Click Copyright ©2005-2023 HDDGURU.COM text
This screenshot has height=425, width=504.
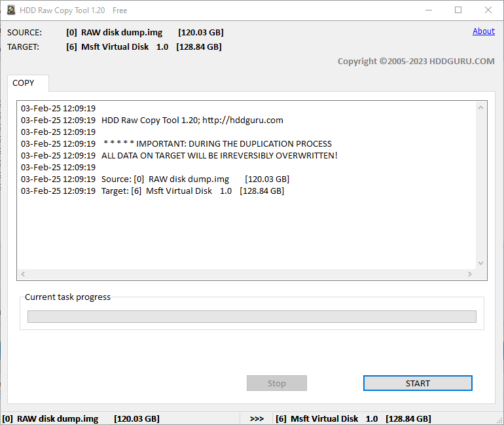tap(416, 61)
